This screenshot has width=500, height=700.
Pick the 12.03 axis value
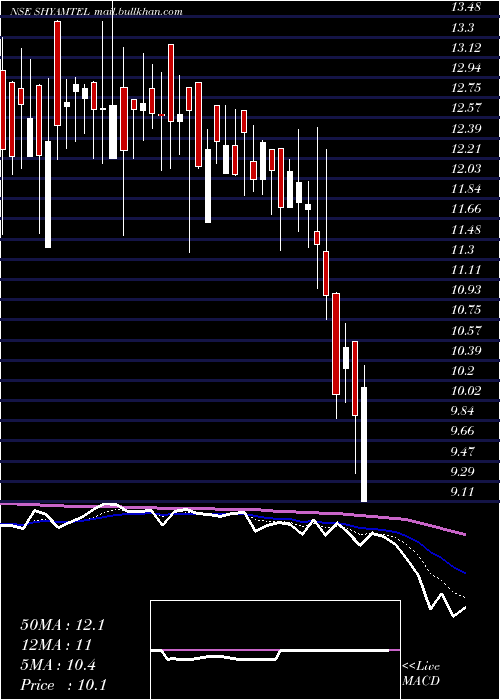click(466, 169)
